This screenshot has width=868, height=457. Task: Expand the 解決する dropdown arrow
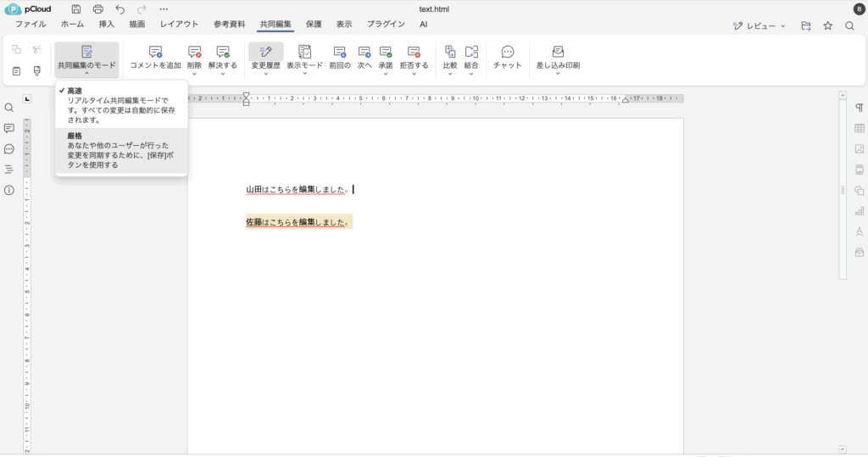[x=223, y=74]
